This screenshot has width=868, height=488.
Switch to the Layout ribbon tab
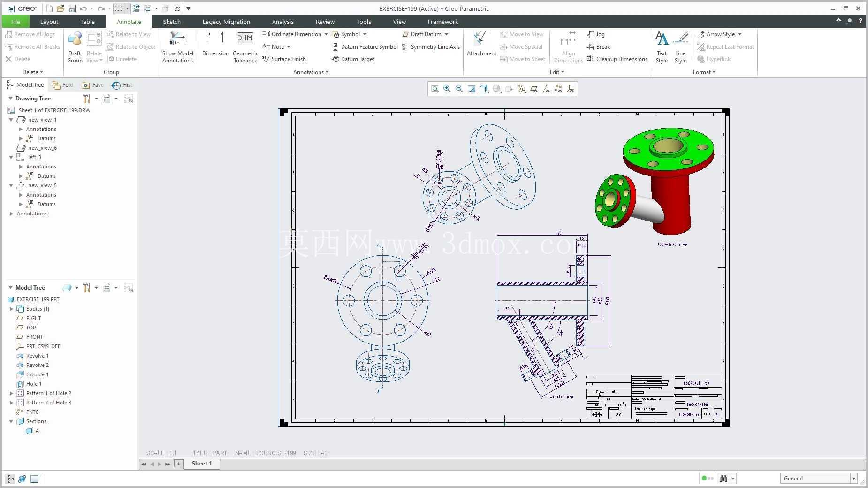[x=49, y=22]
